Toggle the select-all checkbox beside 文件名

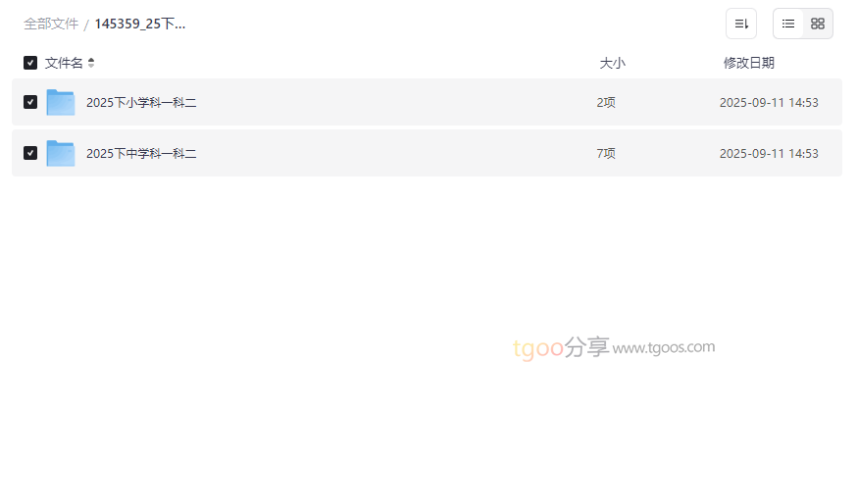coord(30,63)
